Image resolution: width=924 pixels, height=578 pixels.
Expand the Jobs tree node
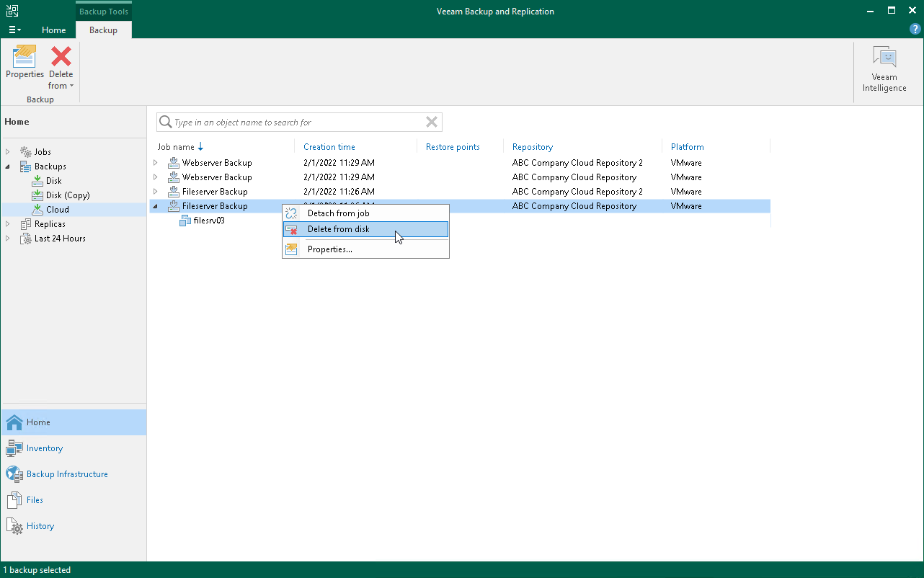pyautogui.click(x=7, y=151)
